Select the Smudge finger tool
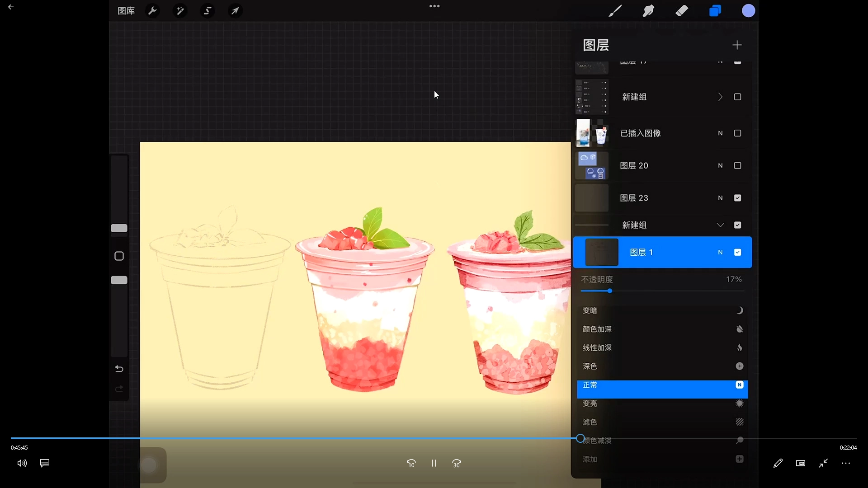 pos(648,11)
